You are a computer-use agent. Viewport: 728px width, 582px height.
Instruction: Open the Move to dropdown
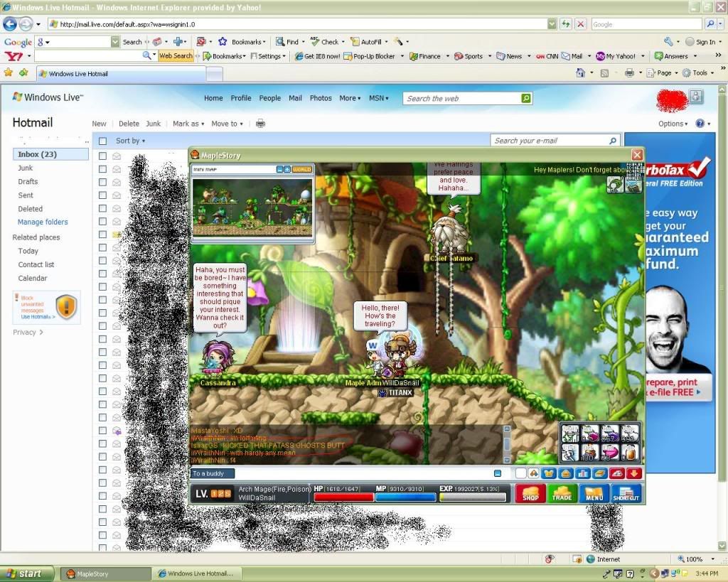227,124
